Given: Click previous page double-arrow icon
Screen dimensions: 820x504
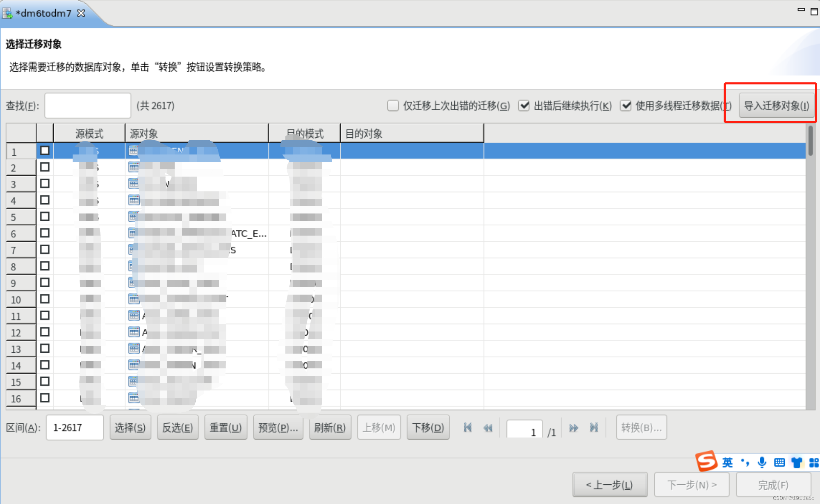Looking at the screenshot, I should click(x=488, y=428).
